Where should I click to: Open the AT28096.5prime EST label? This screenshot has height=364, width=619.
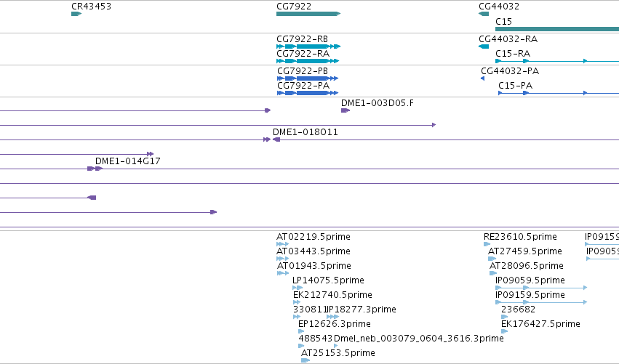(527, 266)
